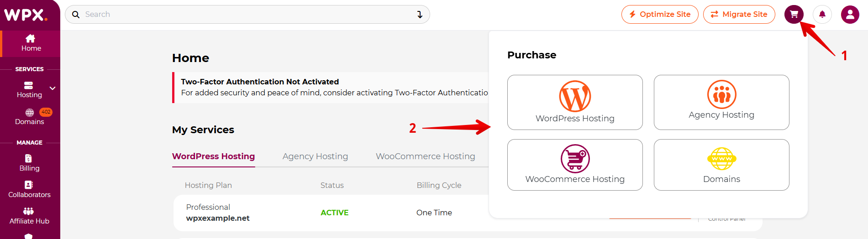Select Domains purchase card
This screenshot has width=868, height=239.
pyautogui.click(x=721, y=165)
